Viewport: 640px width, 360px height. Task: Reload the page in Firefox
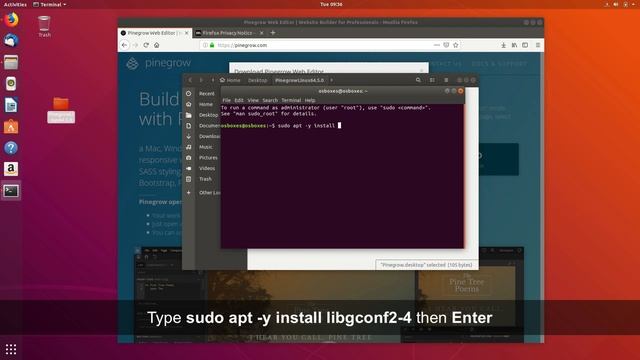click(146, 45)
